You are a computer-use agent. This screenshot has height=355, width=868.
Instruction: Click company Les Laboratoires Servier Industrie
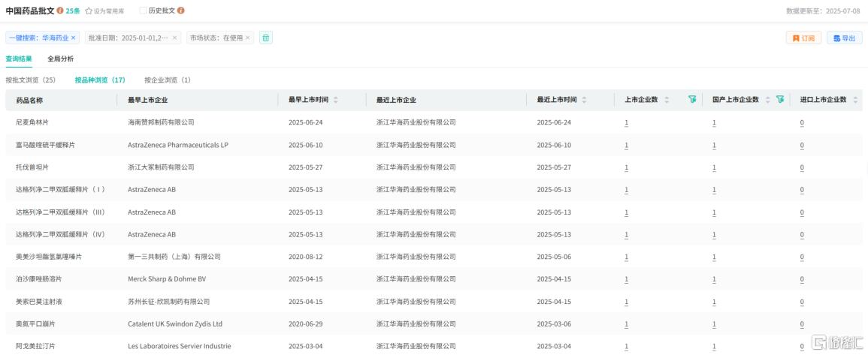coord(180,347)
